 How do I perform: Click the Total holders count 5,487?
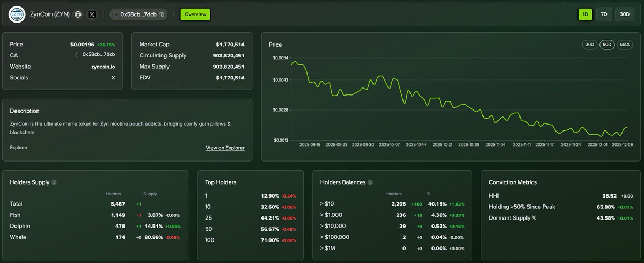tap(118, 204)
